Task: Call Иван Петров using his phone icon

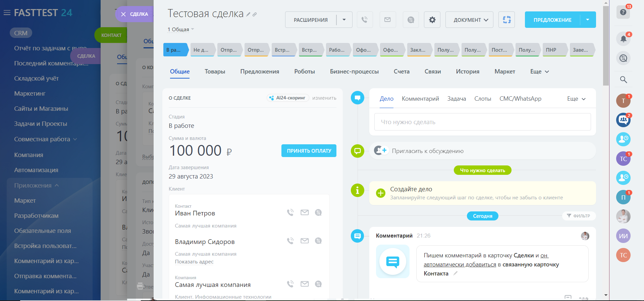Action: pos(290,212)
